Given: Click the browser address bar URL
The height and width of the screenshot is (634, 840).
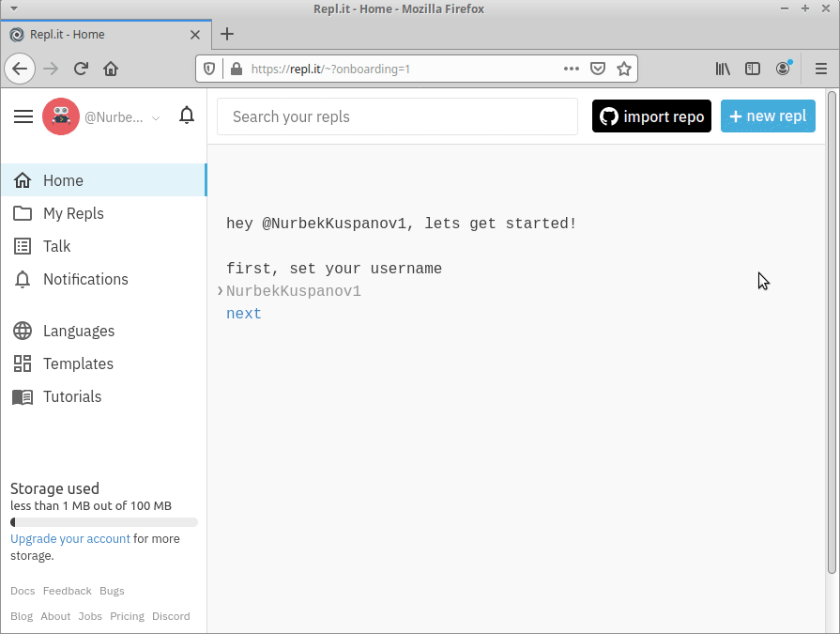Looking at the screenshot, I should pos(330,70).
